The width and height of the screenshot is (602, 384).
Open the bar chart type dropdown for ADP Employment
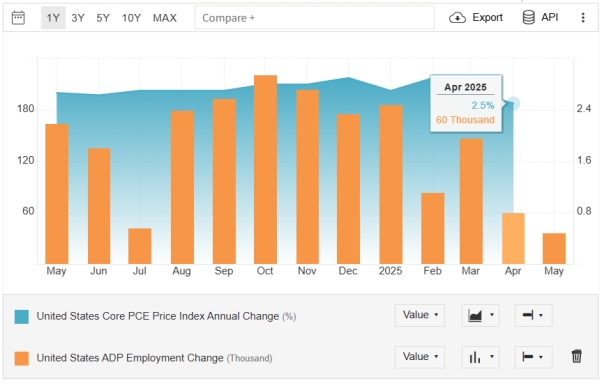[x=480, y=357]
